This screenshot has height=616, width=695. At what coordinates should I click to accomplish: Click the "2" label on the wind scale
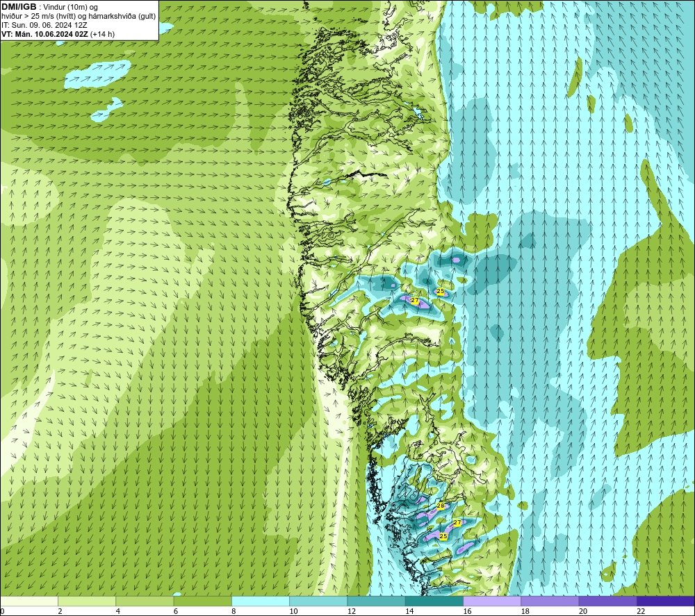60,612
